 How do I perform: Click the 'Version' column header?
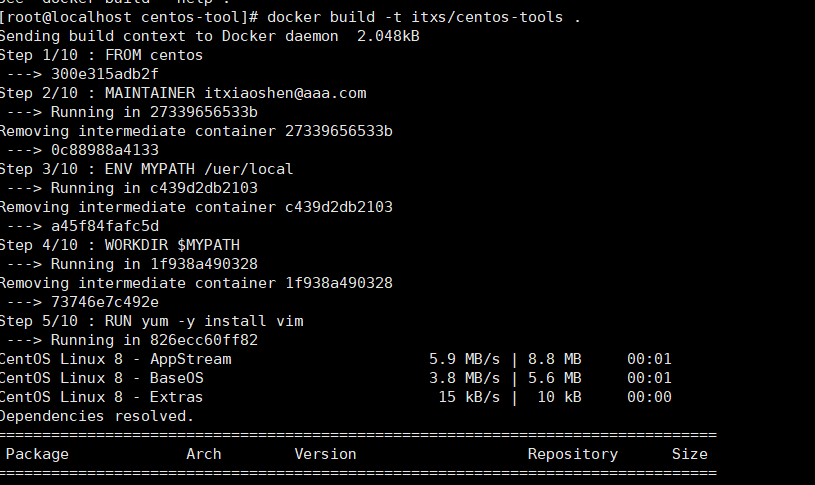pyautogui.click(x=325, y=454)
